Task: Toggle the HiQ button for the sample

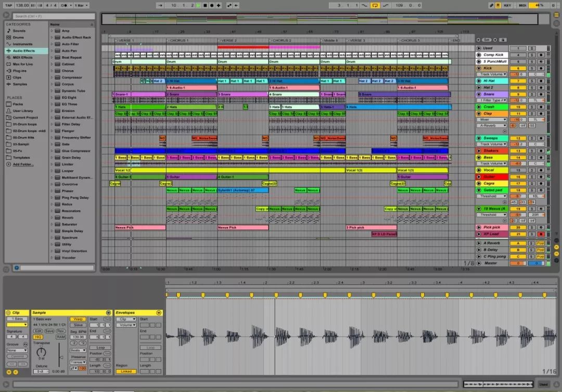Action: [x=38, y=337]
